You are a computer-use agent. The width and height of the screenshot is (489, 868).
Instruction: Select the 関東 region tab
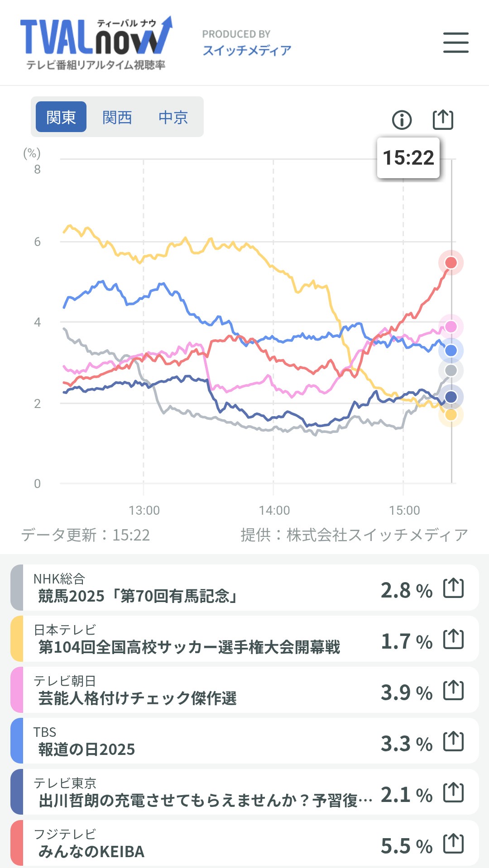[x=61, y=117]
